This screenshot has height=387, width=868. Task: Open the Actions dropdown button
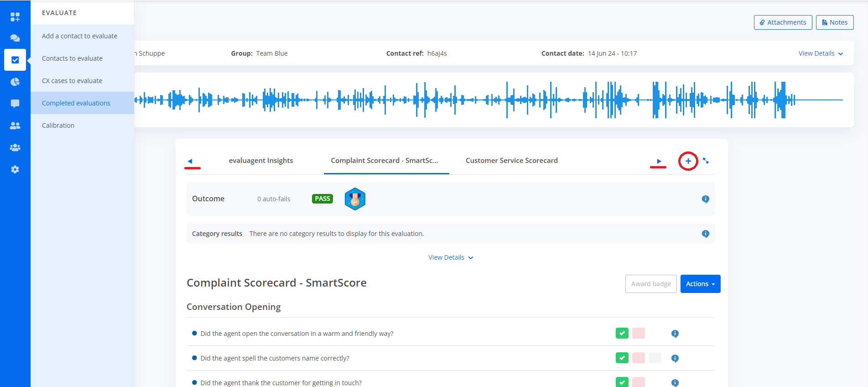[x=700, y=284]
